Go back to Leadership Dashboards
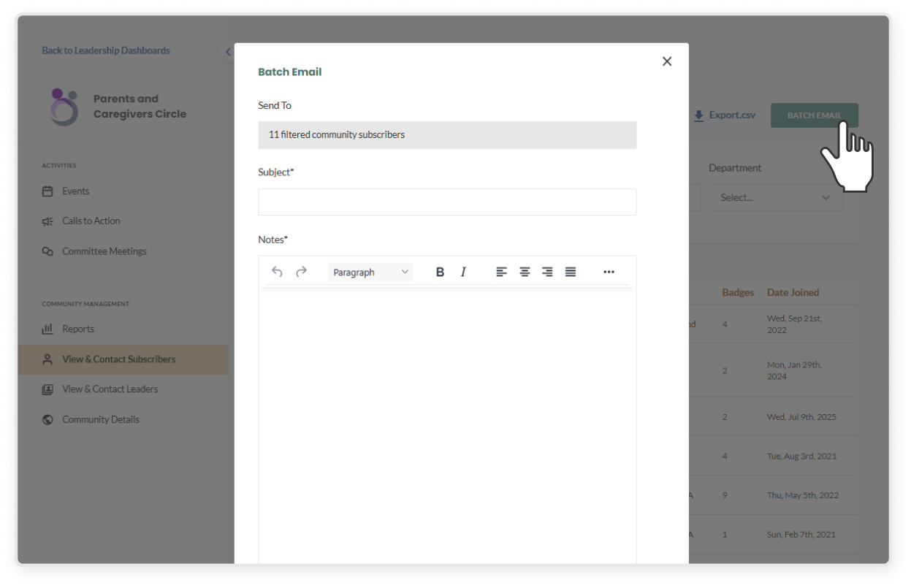 106,50
